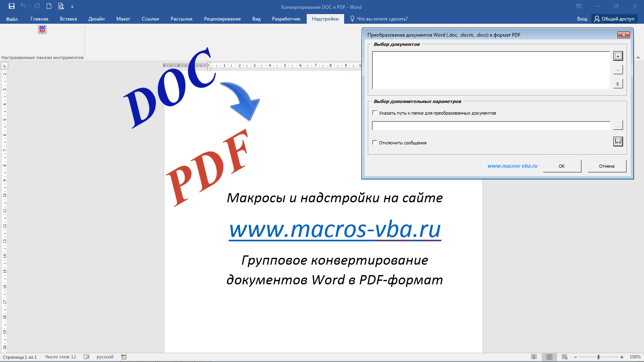Image resolution: width=644 pixels, height=362 pixels.
Task: Switch to Web Layout view icon
Action: click(x=565, y=357)
